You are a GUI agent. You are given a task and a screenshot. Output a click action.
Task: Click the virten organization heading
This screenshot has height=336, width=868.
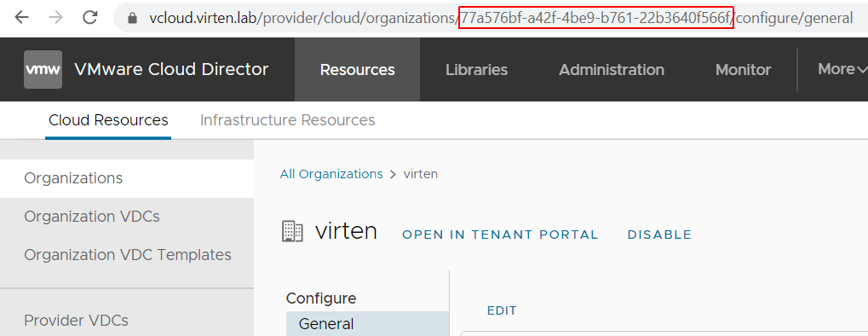pyautogui.click(x=346, y=230)
